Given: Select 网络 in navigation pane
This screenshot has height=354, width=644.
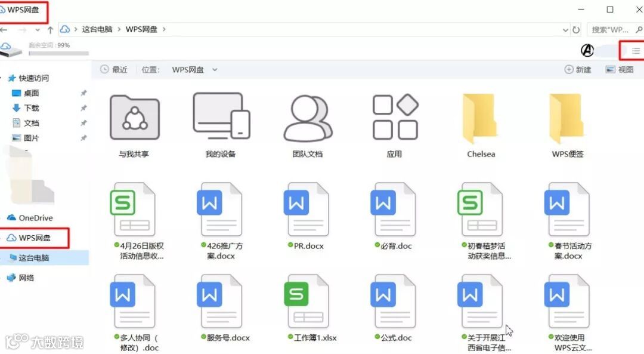Looking at the screenshot, I should tap(20, 278).
